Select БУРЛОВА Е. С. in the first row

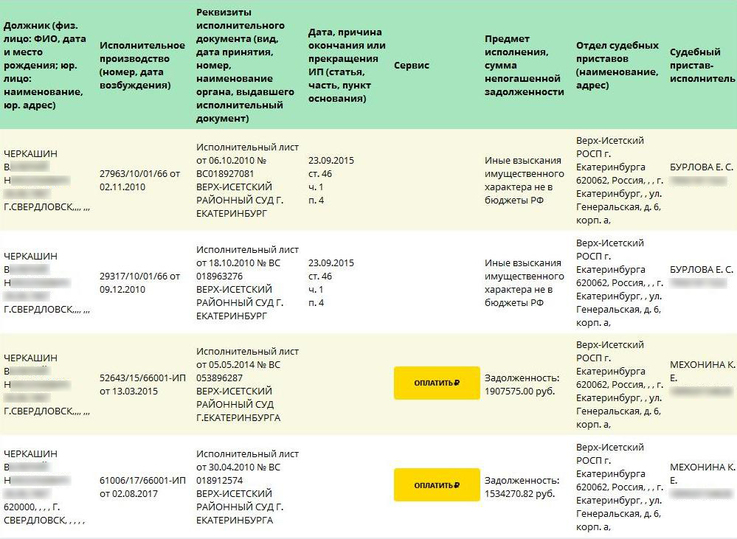pyautogui.click(x=701, y=167)
